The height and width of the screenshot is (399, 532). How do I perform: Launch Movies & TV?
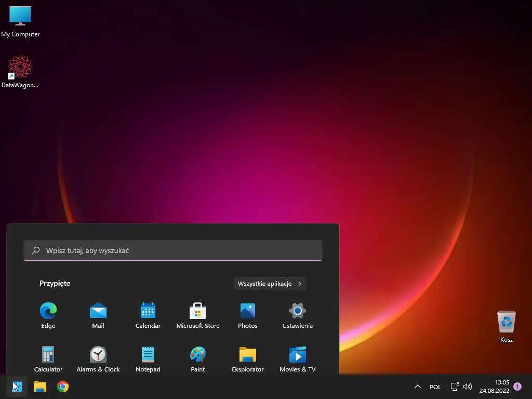pyautogui.click(x=298, y=359)
